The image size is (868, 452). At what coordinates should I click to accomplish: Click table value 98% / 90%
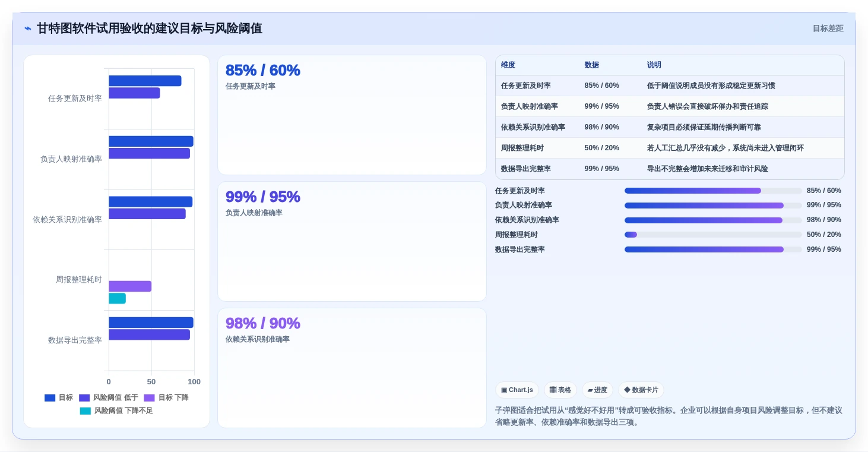tap(602, 127)
